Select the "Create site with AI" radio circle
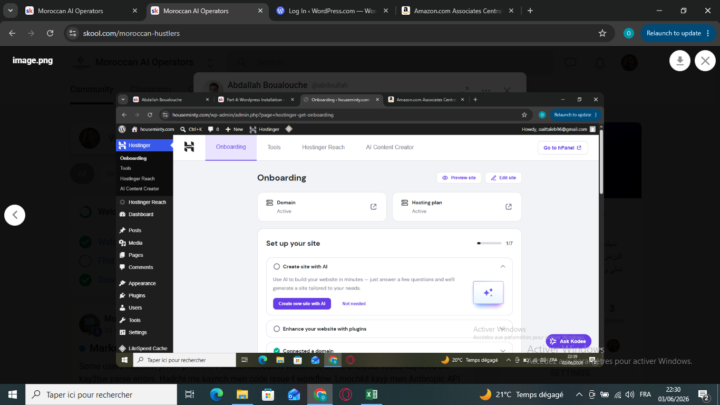This screenshot has height=405, width=720. [276, 266]
